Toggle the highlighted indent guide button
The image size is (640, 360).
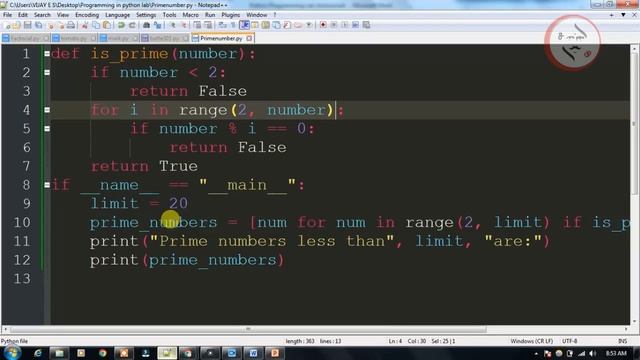click(244, 25)
